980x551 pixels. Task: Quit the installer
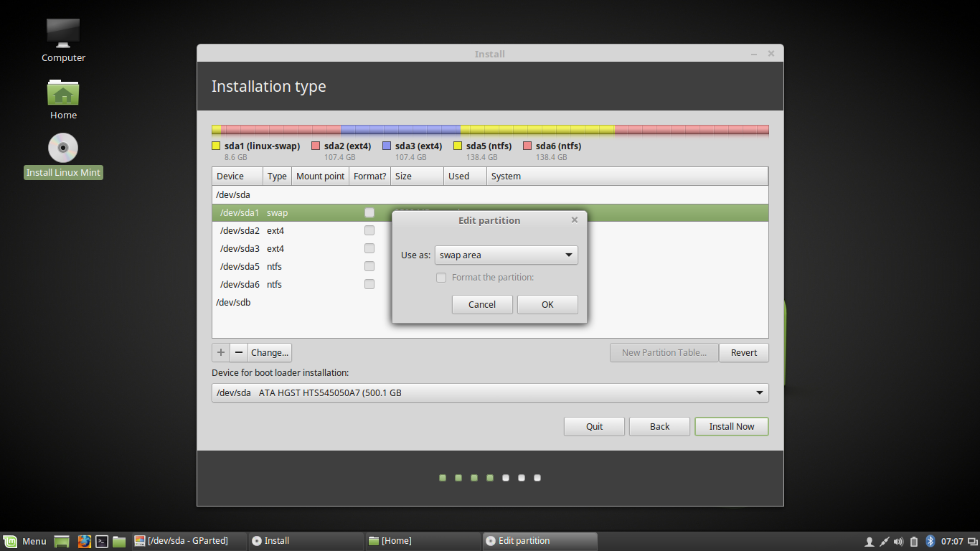point(595,426)
